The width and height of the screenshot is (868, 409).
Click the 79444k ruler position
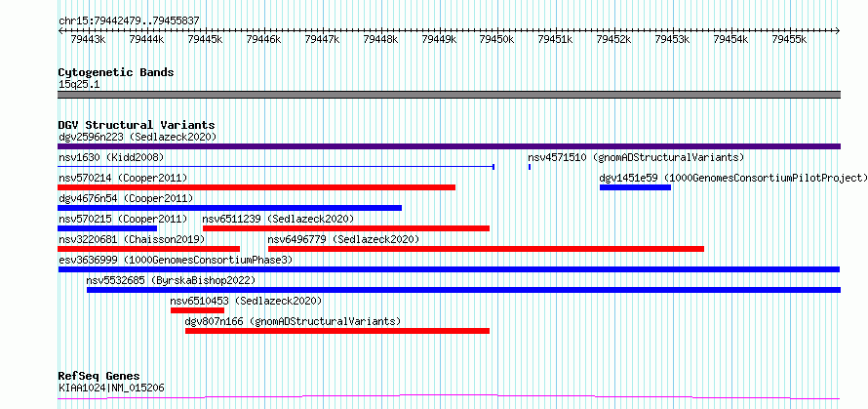pyautogui.click(x=146, y=39)
